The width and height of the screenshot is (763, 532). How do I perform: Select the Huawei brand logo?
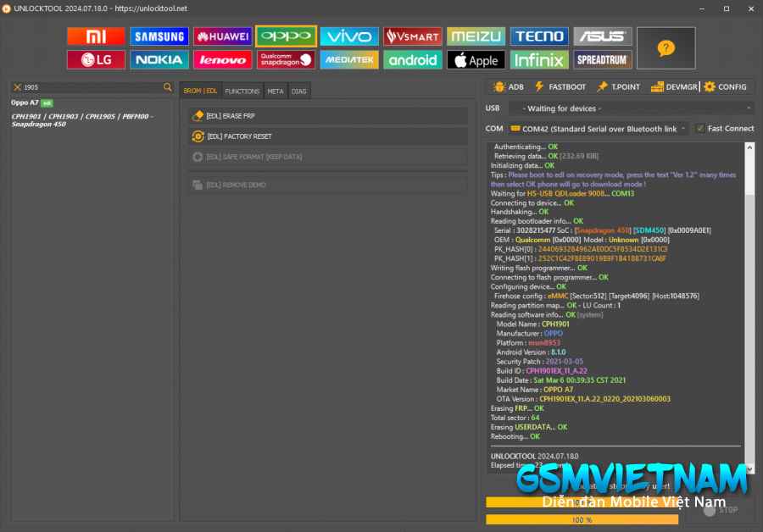(x=222, y=36)
